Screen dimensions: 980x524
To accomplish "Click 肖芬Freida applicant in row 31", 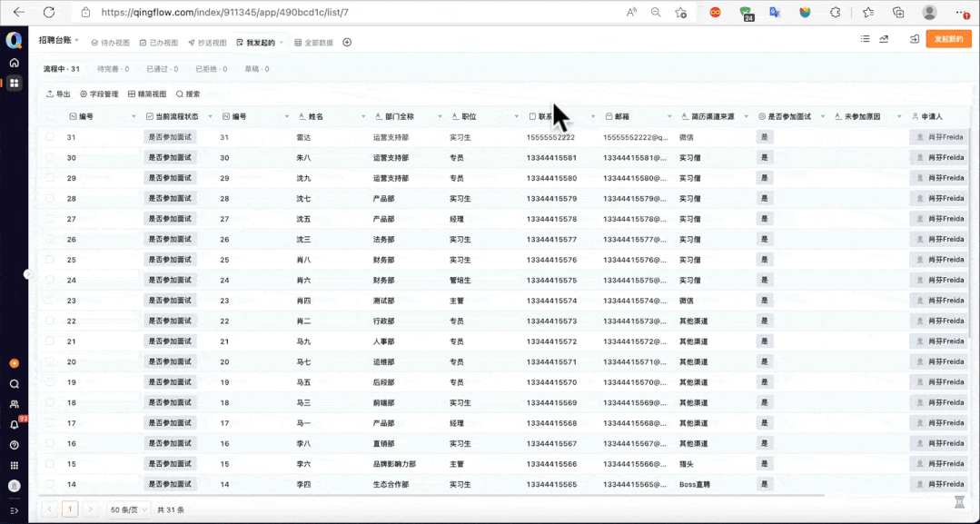I will click(x=938, y=137).
